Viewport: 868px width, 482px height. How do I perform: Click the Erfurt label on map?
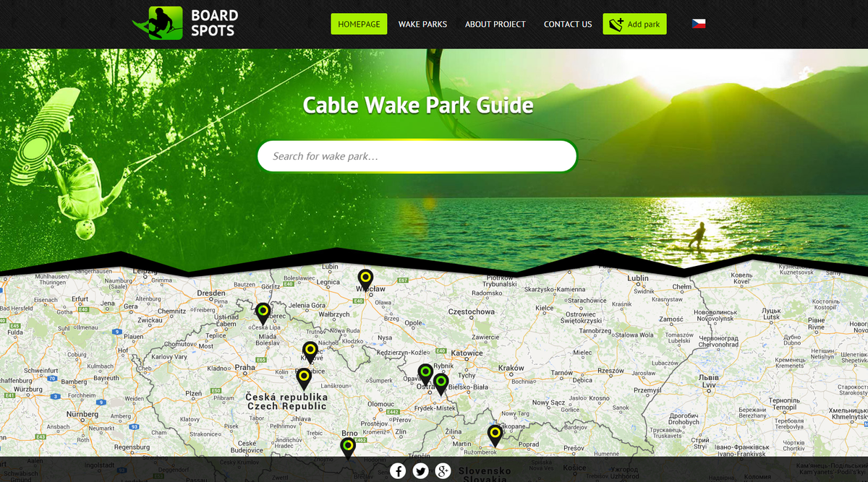[80, 298]
